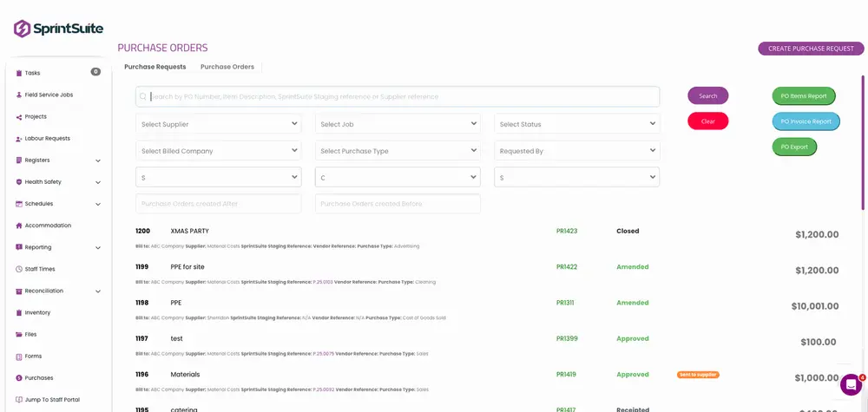
Task: Click the Purchases sidebar icon
Action: [x=19, y=377]
